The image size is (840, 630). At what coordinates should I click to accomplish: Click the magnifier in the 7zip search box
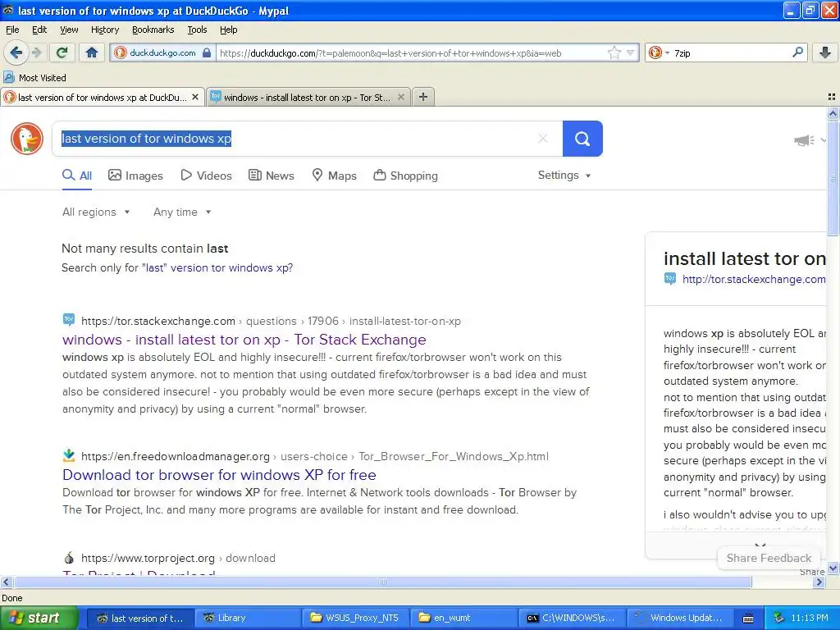(797, 52)
